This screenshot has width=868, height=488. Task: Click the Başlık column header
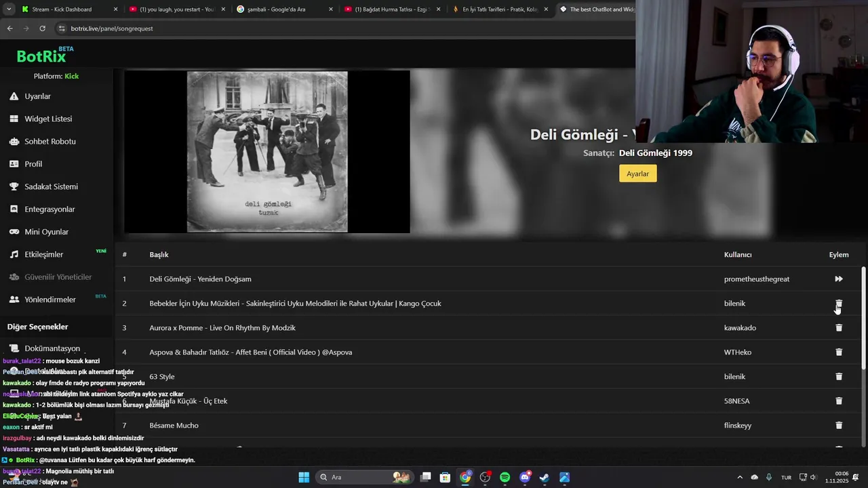coord(159,254)
